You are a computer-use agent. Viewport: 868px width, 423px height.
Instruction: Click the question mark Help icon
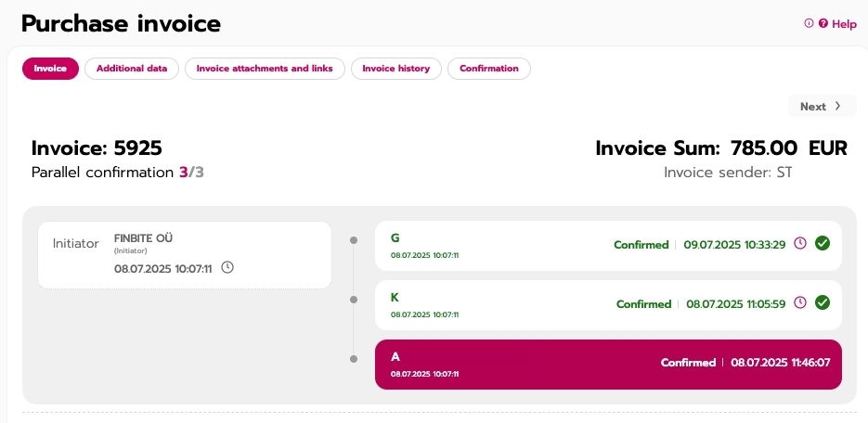[x=823, y=24]
